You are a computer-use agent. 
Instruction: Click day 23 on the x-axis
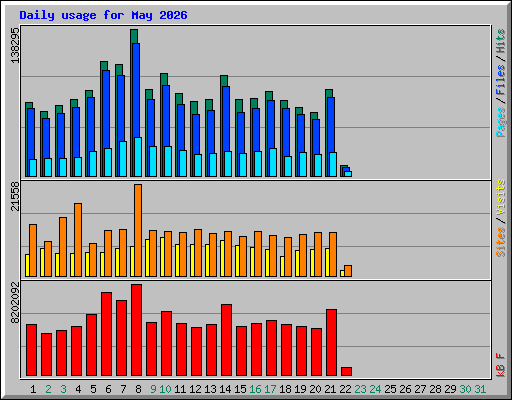(360, 389)
